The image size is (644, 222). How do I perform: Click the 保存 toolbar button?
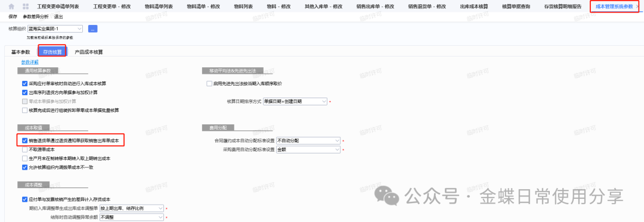(x=13, y=17)
